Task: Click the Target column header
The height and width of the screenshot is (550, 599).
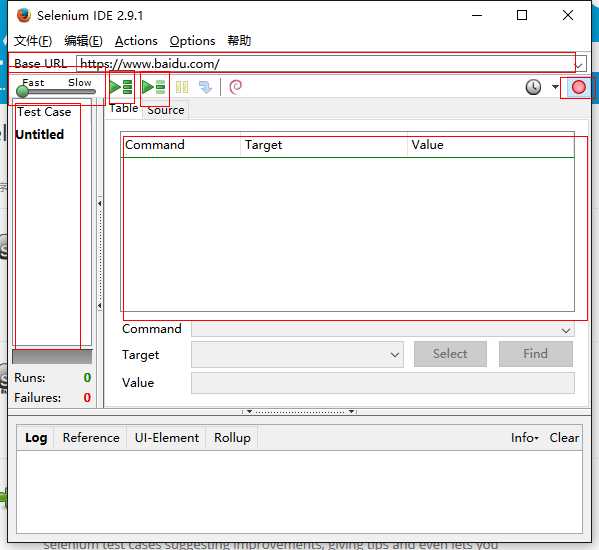Action: click(x=324, y=145)
